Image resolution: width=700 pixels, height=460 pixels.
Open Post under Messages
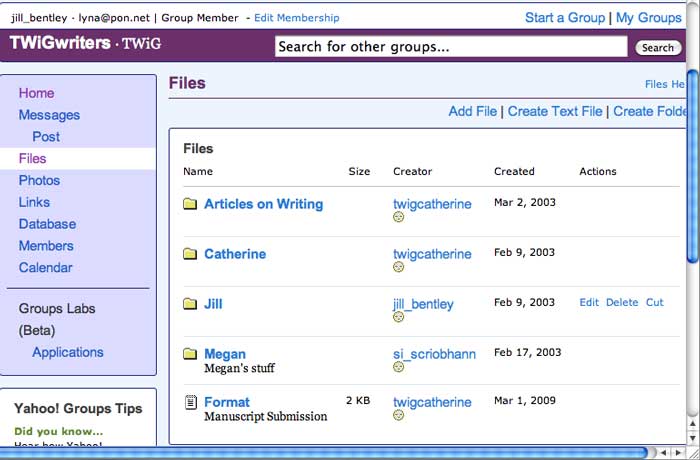tap(46, 137)
